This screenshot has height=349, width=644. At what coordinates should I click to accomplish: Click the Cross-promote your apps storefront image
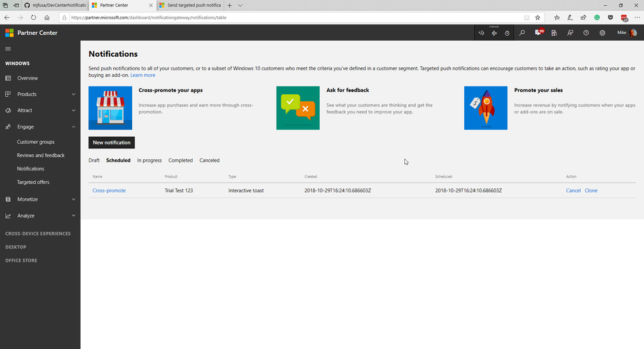click(x=110, y=108)
